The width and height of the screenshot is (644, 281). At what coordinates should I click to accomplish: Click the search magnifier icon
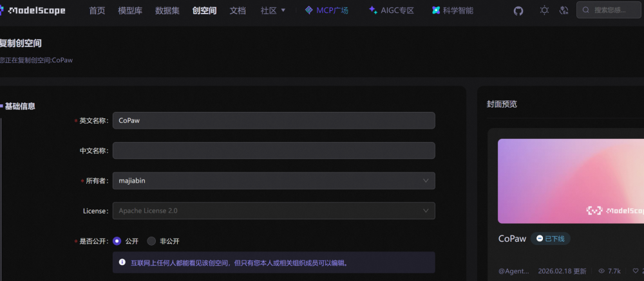click(x=586, y=10)
